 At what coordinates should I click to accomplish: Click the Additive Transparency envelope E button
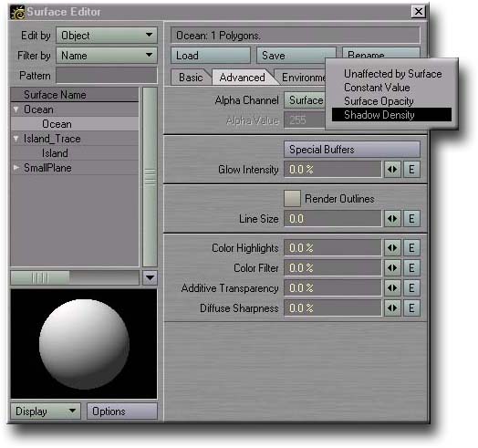411,288
